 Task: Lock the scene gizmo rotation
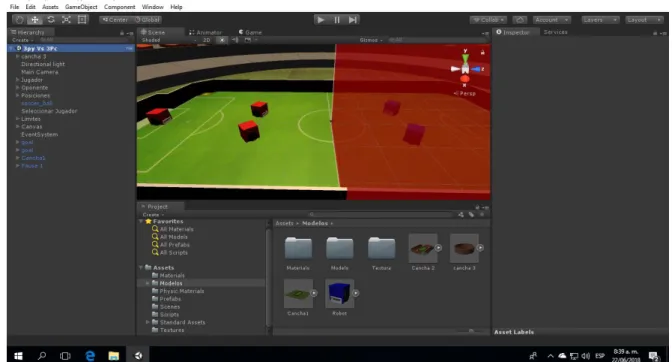483,52
